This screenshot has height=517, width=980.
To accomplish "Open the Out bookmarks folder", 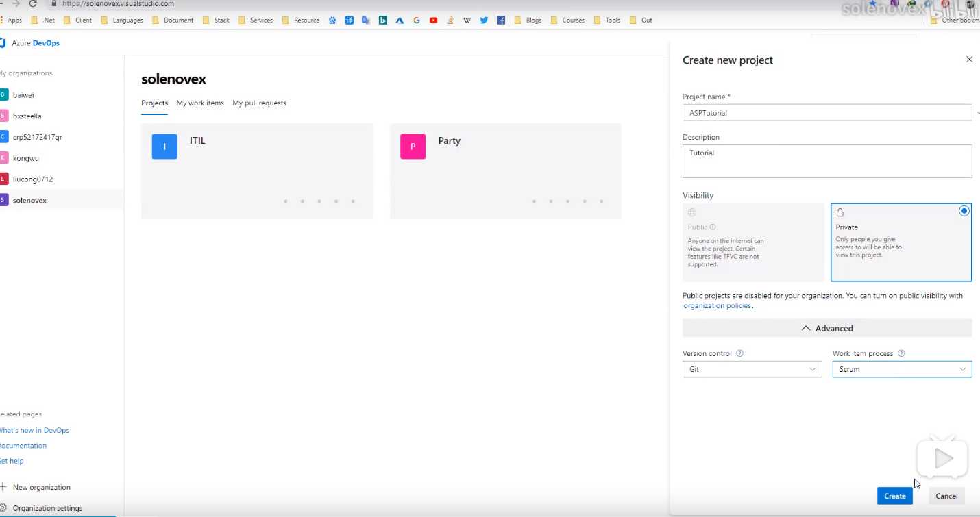I will [x=641, y=21].
